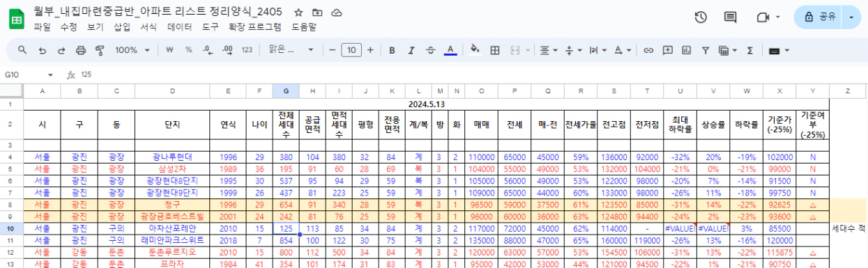Open filter views dropdown

click(728, 50)
